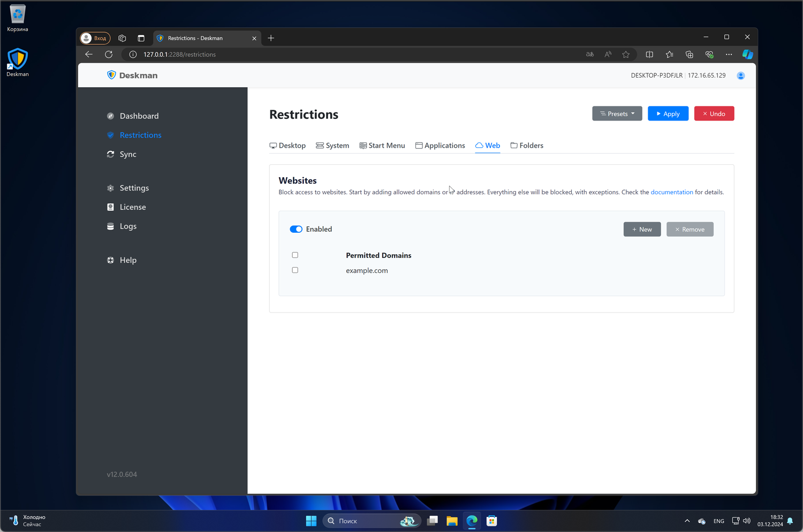Click the DESKTOP-P3DFJLR hostname text
The image size is (803, 532).
(x=657, y=75)
